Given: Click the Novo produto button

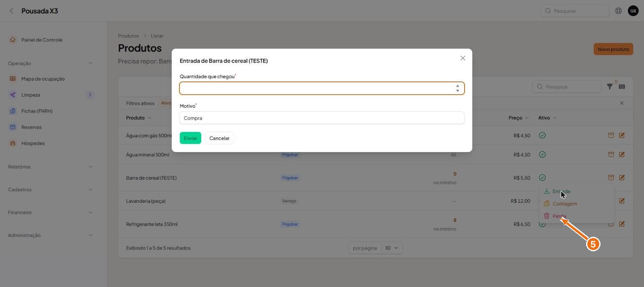Looking at the screenshot, I should (613, 49).
